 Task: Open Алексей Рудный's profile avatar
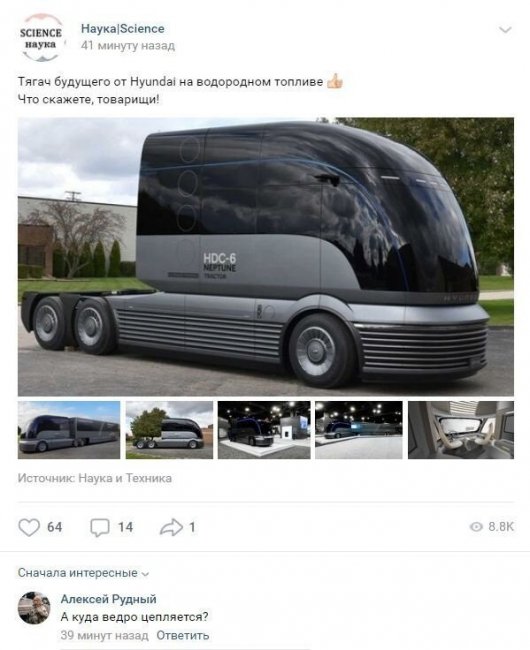tap(34, 608)
